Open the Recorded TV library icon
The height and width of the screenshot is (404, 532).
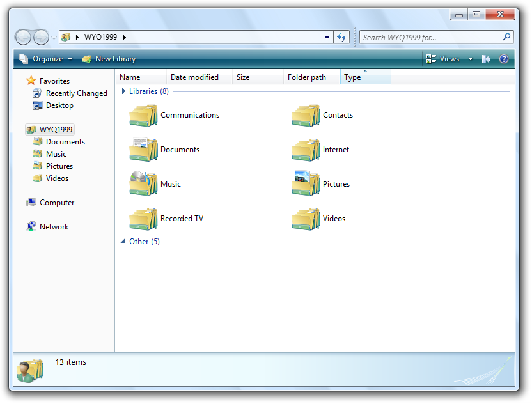point(143,219)
